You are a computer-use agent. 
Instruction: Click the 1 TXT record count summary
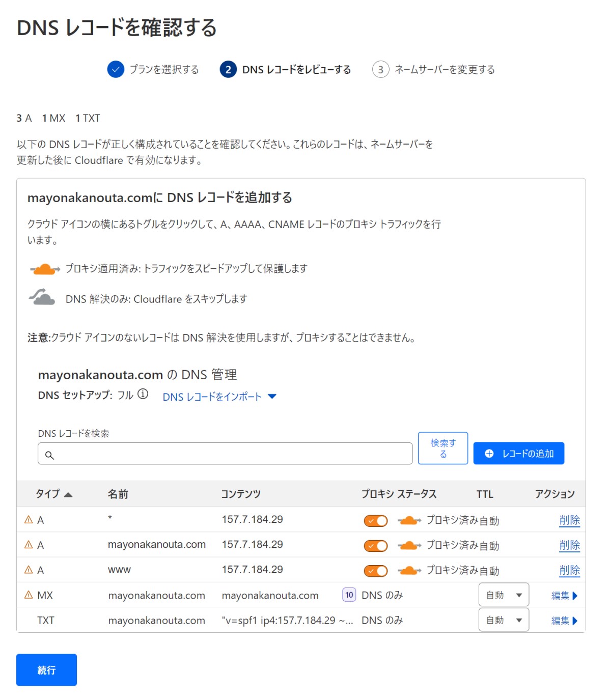[88, 118]
